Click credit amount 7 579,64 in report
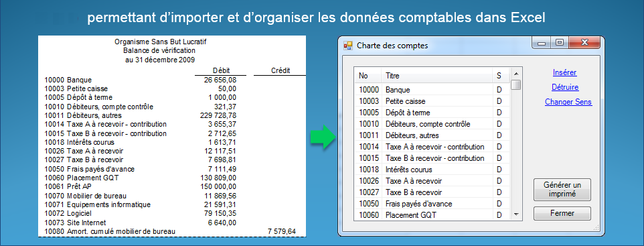Viewport: 644px width, 246px height. coord(281,232)
